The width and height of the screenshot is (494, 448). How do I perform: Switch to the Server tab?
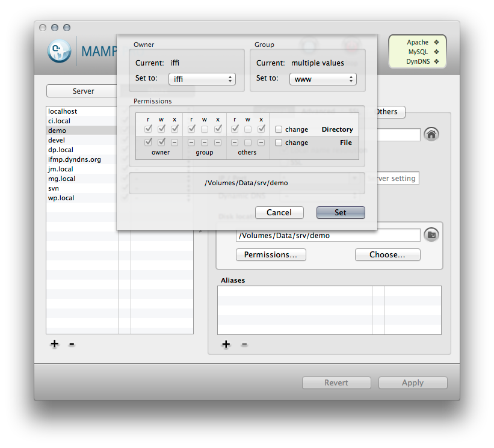[83, 91]
